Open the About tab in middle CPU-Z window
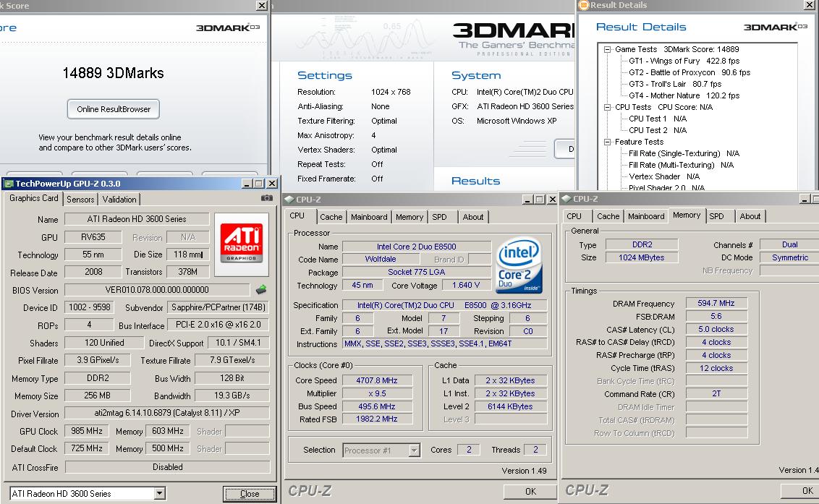This screenshot has height=504, width=819. coord(473,217)
